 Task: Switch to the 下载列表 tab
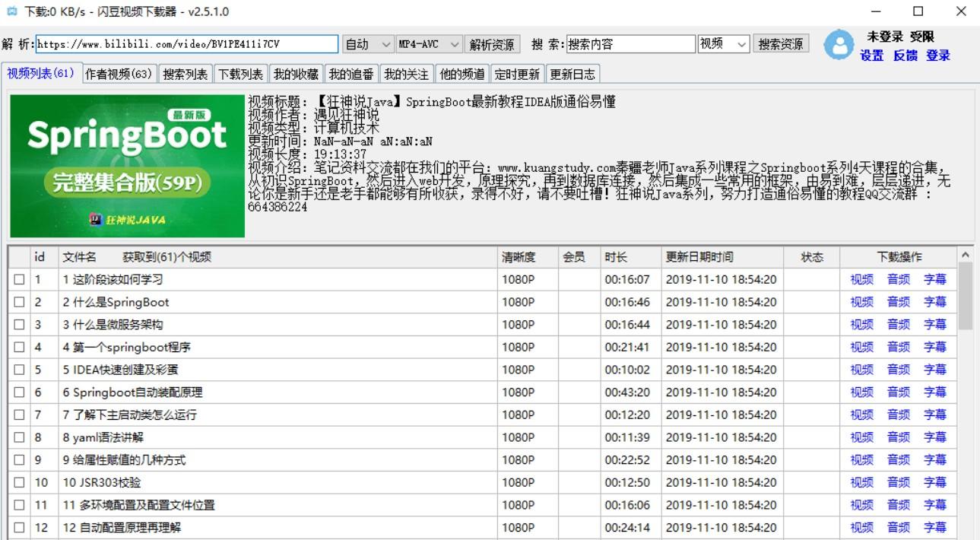tap(240, 74)
